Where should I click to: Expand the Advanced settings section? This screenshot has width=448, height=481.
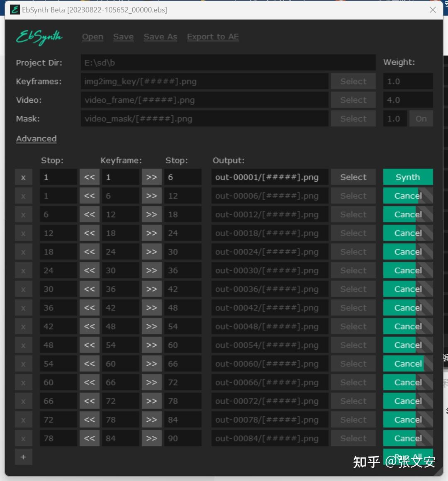tap(36, 138)
